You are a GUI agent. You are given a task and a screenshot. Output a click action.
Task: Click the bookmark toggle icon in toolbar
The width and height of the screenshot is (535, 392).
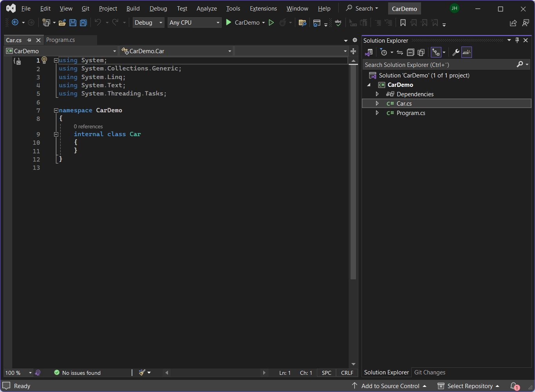pos(403,23)
